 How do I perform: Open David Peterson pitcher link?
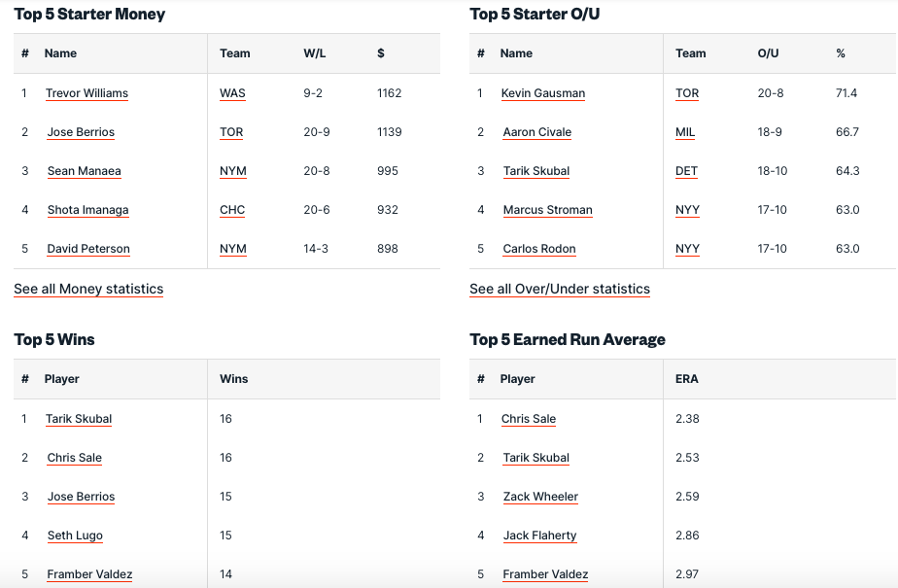click(88, 249)
